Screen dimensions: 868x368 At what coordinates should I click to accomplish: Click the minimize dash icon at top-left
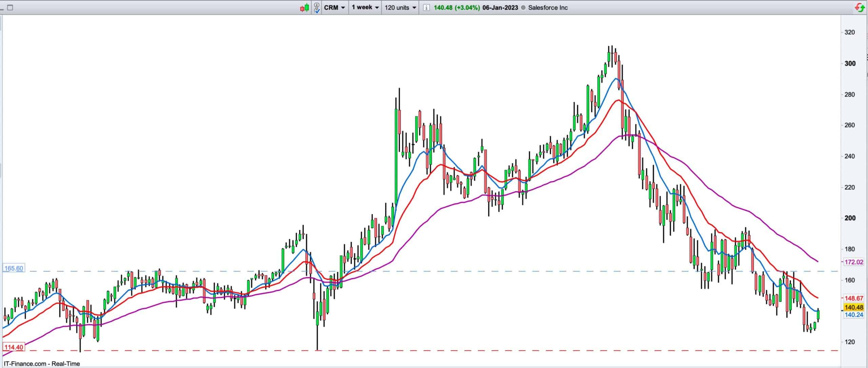(2, 9)
